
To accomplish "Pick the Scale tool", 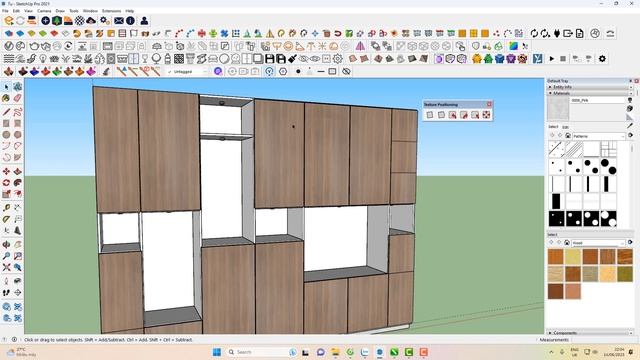I will click(6, 194).
